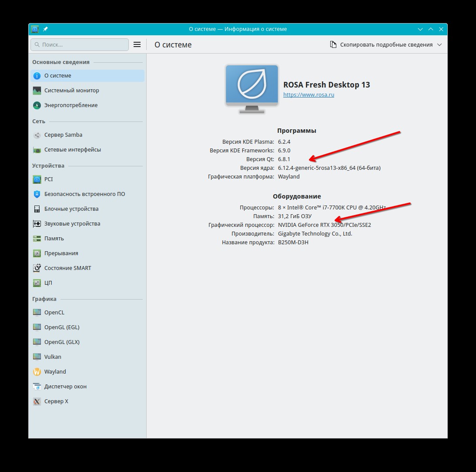Click the copy document icon
476x472 pixels.
point(333,45)
